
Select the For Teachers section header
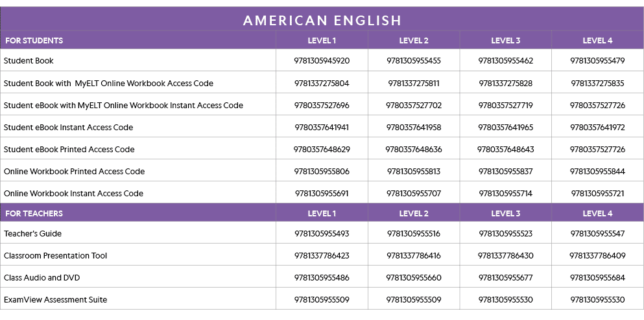pyautogui.click(x=33, y=214)
